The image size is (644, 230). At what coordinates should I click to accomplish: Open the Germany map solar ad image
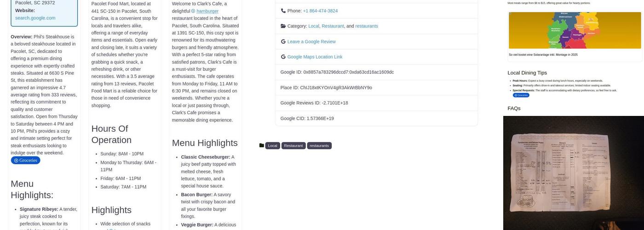click(x=575, y=30)
